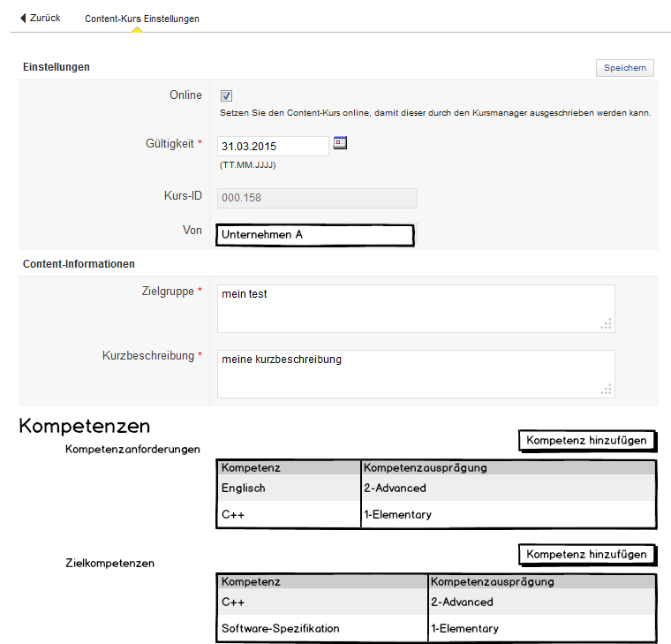671x644 pixels.
Task: Click the 1-Elementary level for Software-Spezifikation
Action: tap(464, 628)
